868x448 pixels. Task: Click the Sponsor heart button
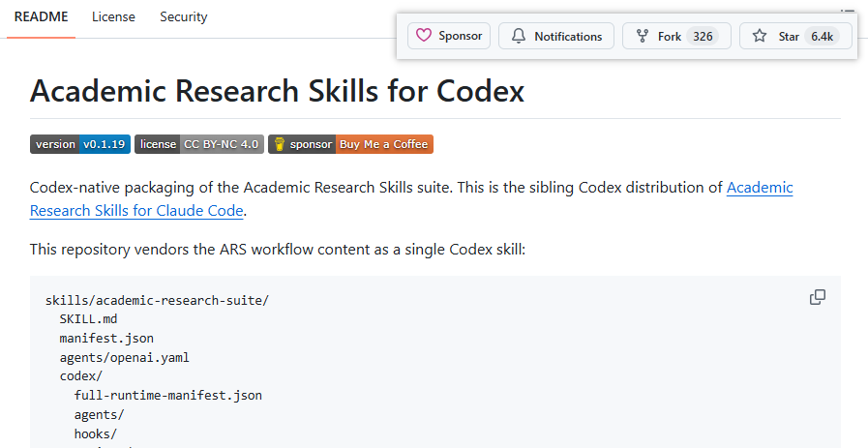click(x=449, y=36)
